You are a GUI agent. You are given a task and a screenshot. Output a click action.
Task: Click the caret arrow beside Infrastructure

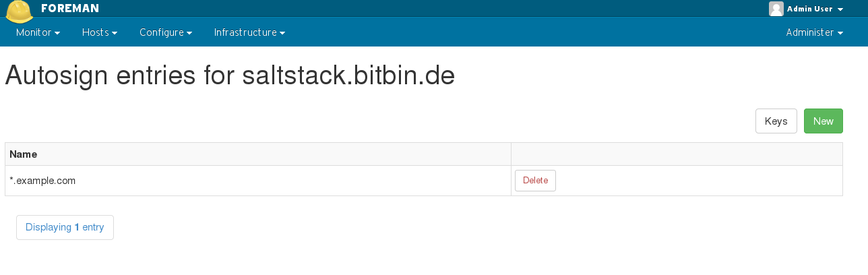(x=282, y=33)
